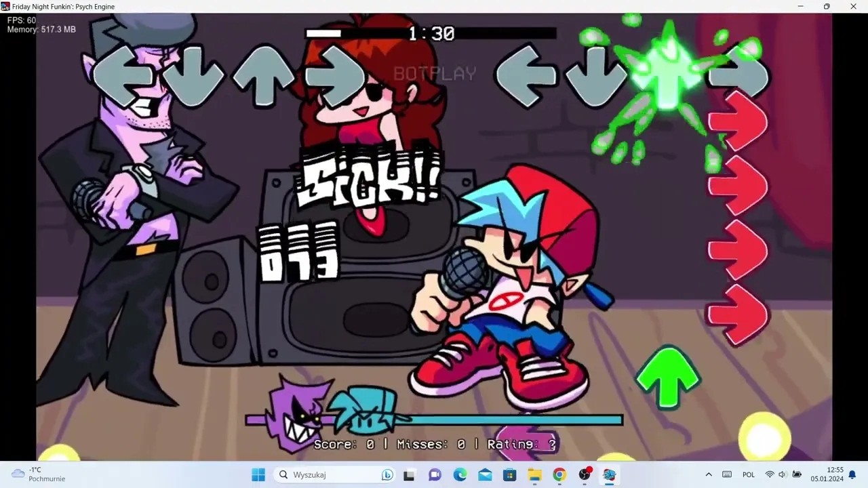This screenshot has height=488, width=868.
Task: Open the touch keyboard tray icon
Action: [x=727, y=475]
